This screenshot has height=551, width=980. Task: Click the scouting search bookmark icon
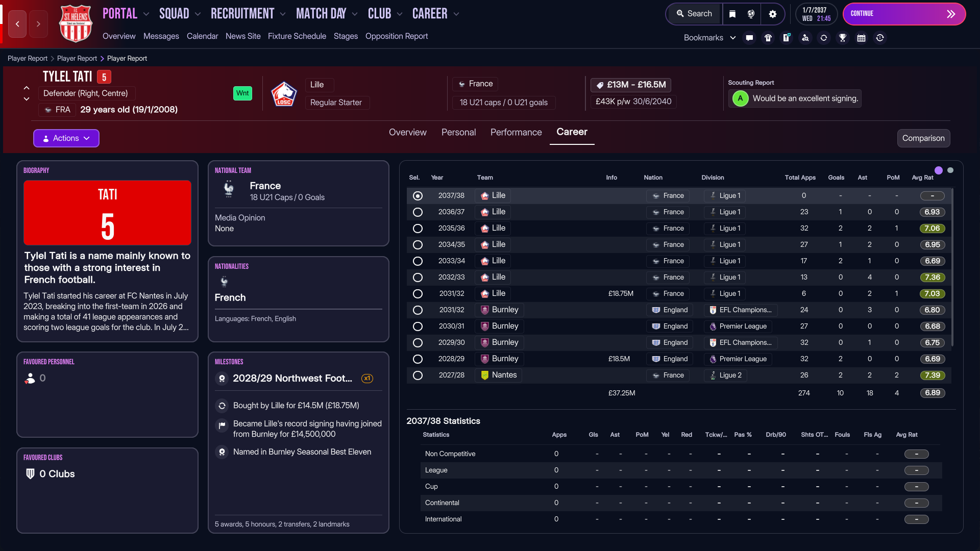[805, 38]
